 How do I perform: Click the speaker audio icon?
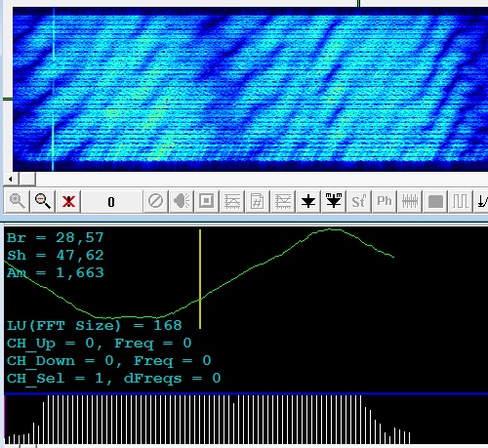click(182, 201)
